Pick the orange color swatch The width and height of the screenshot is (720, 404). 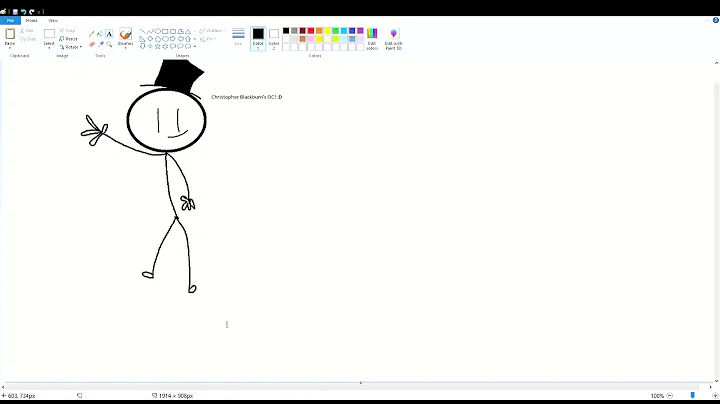[x=319, y=31]
